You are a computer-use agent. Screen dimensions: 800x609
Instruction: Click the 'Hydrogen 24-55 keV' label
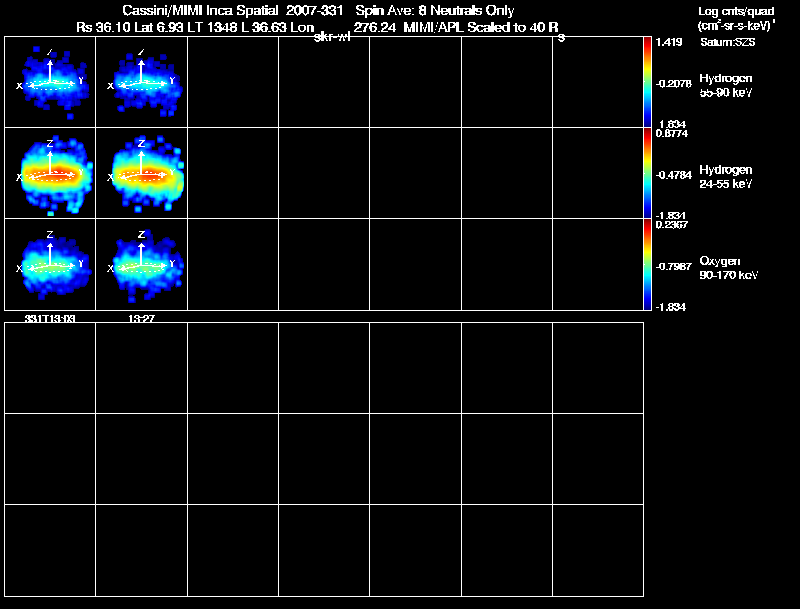click(726, 177)
